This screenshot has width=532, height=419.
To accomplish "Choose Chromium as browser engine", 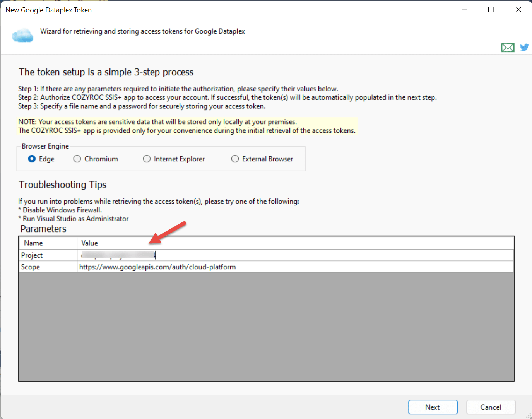I will point(96,159).
